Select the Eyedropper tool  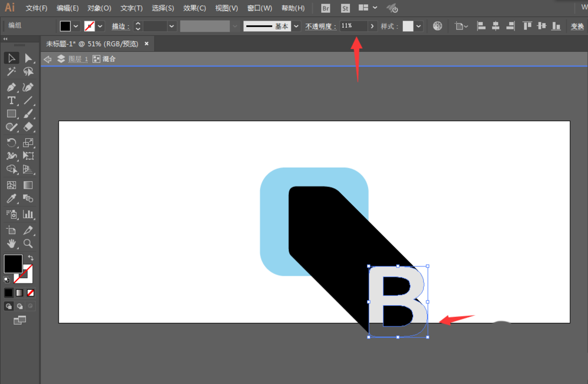click(x=11, y=198)
